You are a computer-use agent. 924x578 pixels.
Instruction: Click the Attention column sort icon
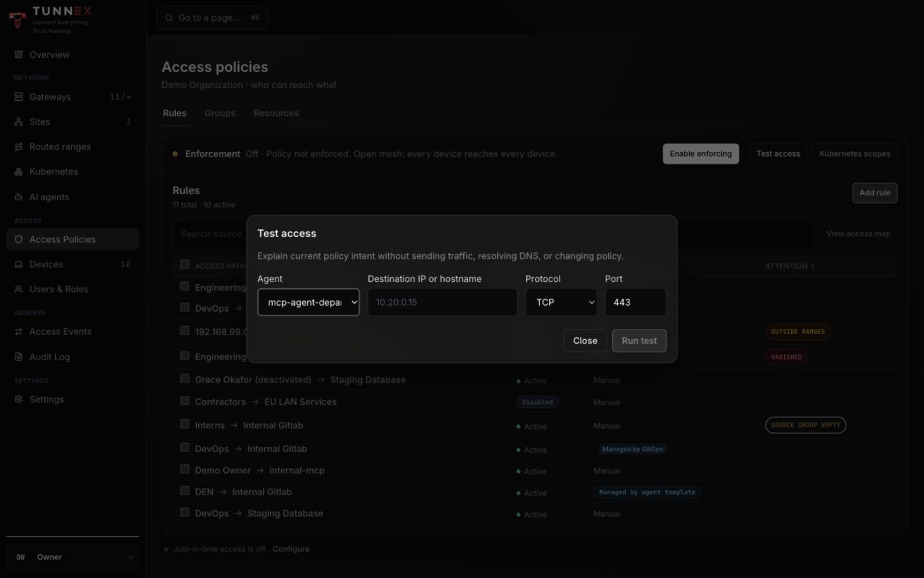click(x=813, y=266)
